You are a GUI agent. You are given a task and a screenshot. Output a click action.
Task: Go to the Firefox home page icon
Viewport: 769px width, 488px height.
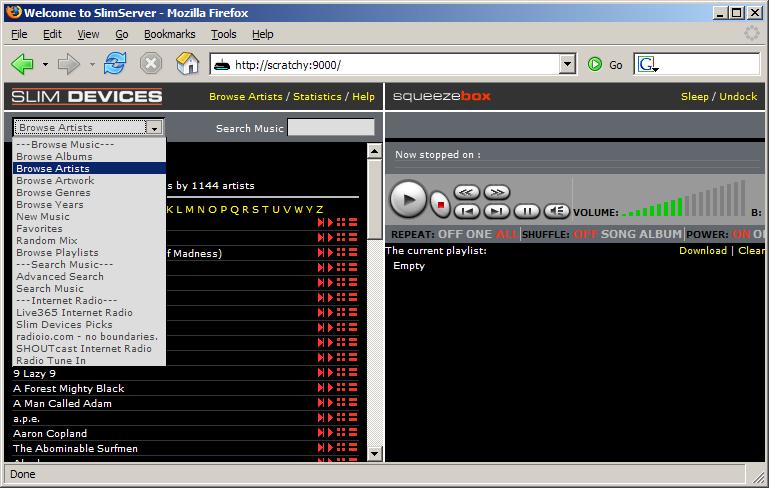click(187, 64)
